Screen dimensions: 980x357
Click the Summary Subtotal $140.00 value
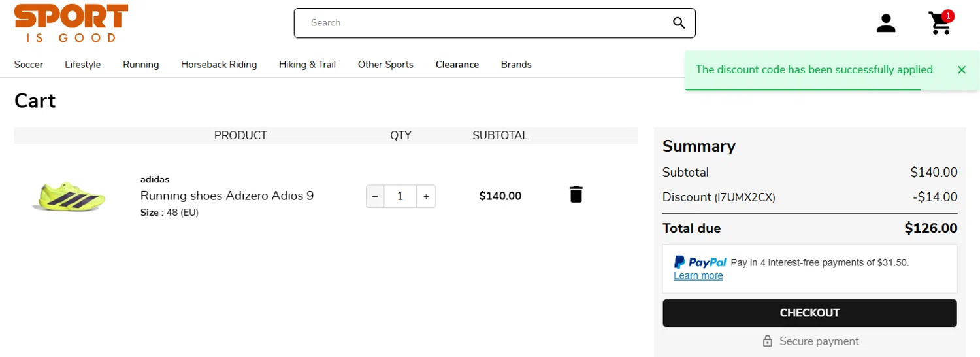[x=934, y=173]
